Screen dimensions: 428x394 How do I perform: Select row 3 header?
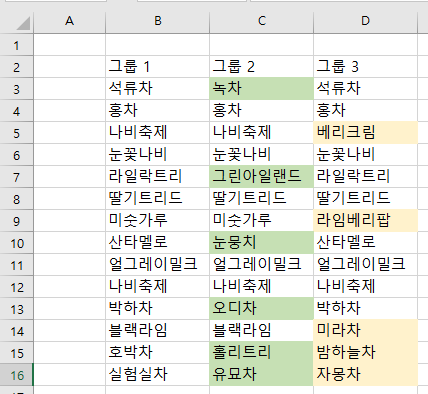[x=16, y=89]
